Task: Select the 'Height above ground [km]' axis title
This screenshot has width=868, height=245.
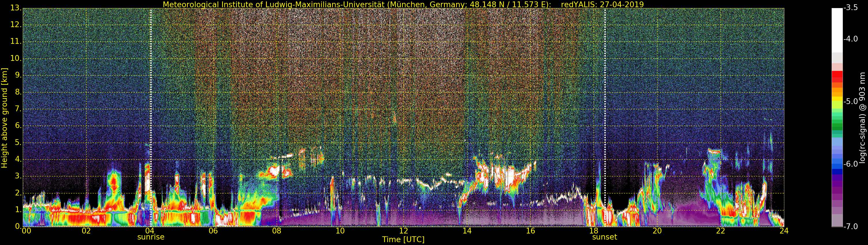Action: (x=4, y=118)
